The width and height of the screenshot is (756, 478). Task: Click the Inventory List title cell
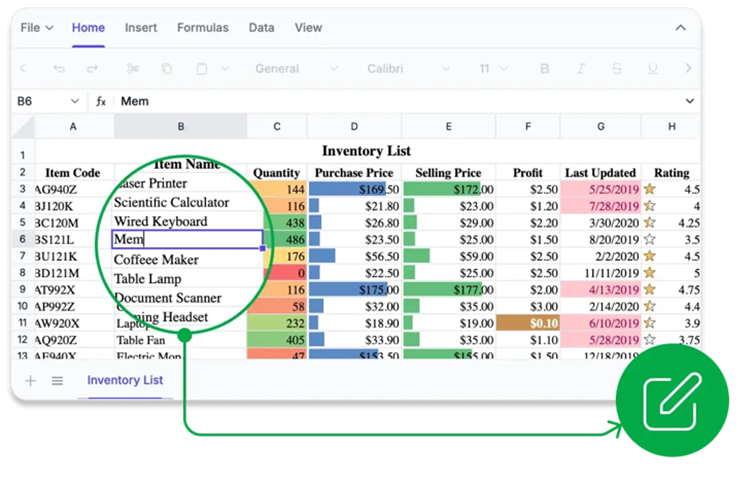tap(366, 151)
